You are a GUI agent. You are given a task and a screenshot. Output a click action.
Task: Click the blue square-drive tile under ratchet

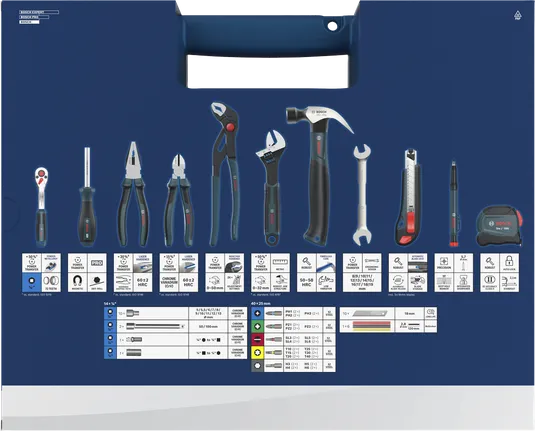[x=32, y=282]
